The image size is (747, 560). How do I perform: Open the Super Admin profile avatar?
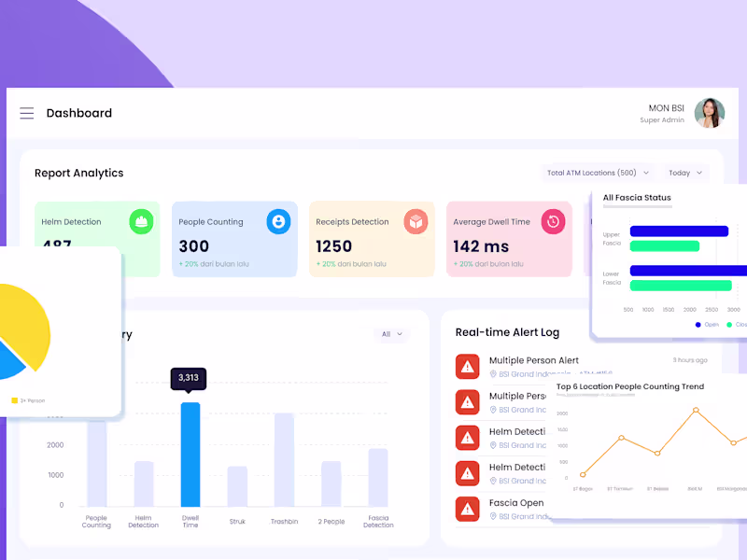[711, 113]
